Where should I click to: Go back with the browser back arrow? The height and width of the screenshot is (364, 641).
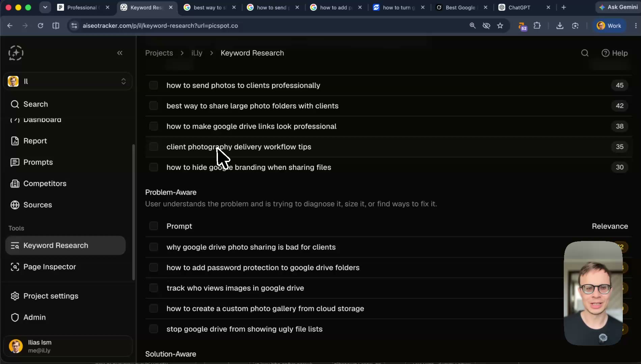10,26
